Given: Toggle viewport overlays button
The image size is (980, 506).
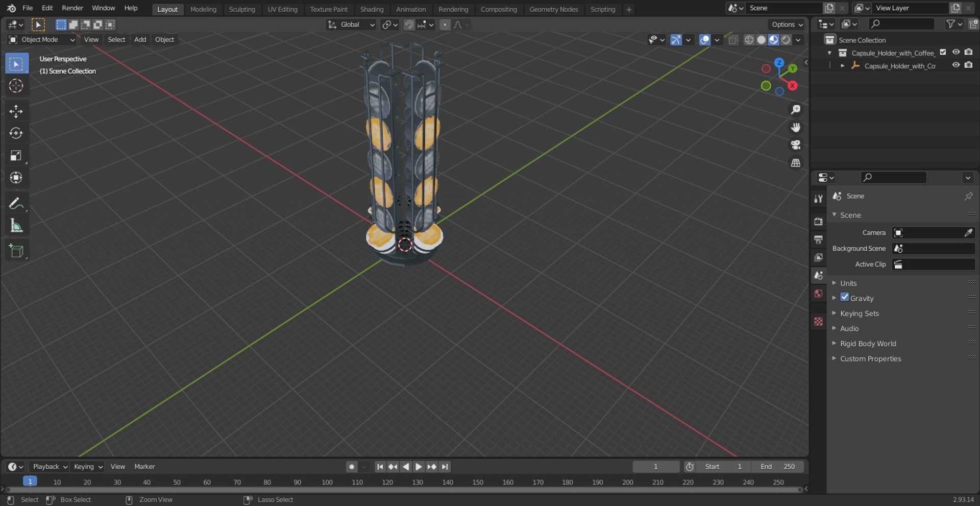Looking at the screenshot, I should click(x=705, y=40).
